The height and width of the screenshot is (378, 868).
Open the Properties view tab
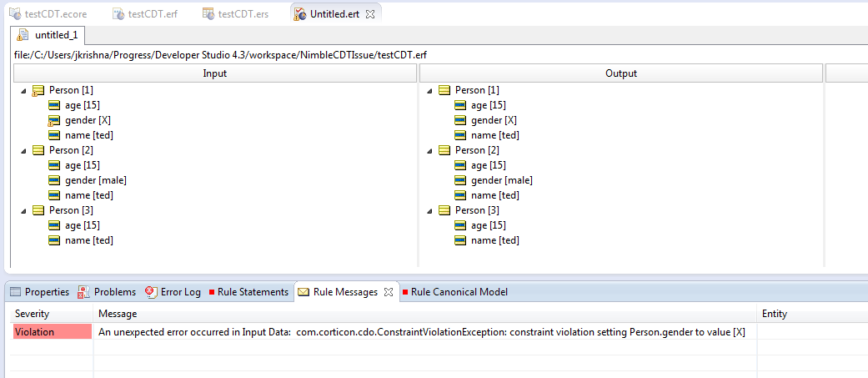coord(40,291)
